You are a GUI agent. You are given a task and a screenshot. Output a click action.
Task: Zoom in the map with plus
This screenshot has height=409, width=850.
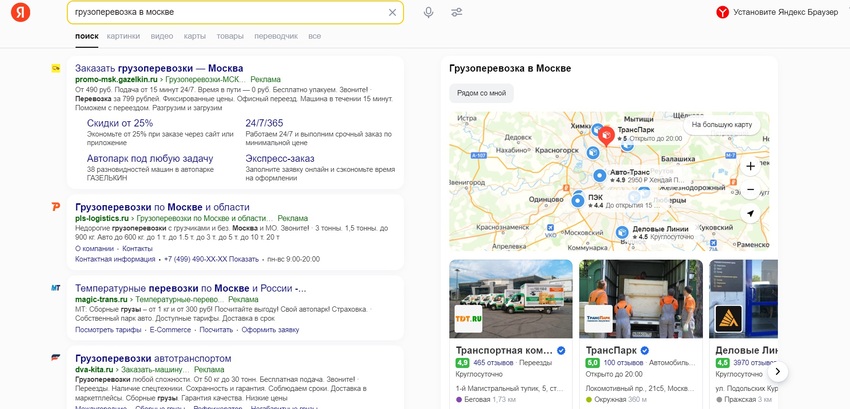pos(750,167)
